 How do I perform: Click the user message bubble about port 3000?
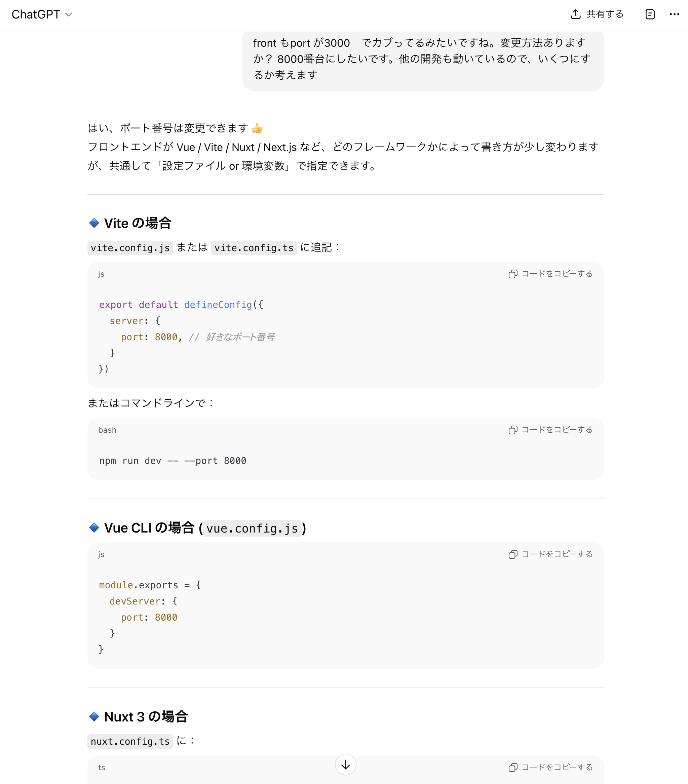click(x=422, y=60)
